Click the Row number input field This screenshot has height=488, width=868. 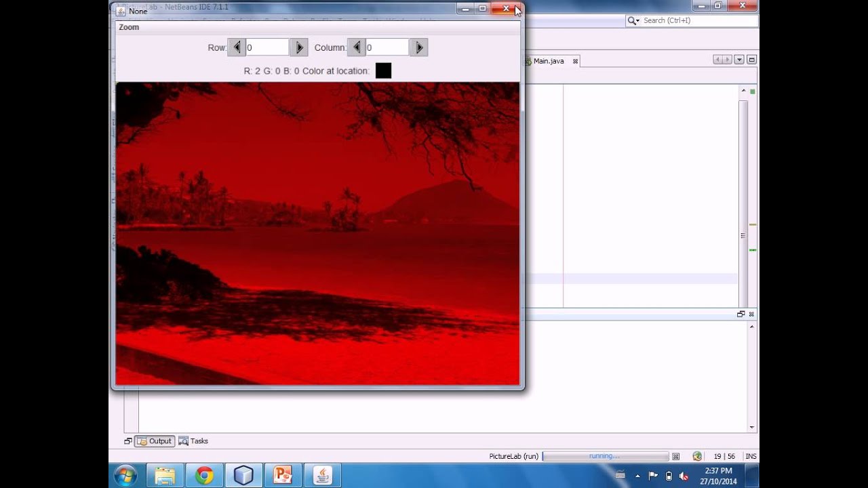pyautogui.click(x=267, y=47)
